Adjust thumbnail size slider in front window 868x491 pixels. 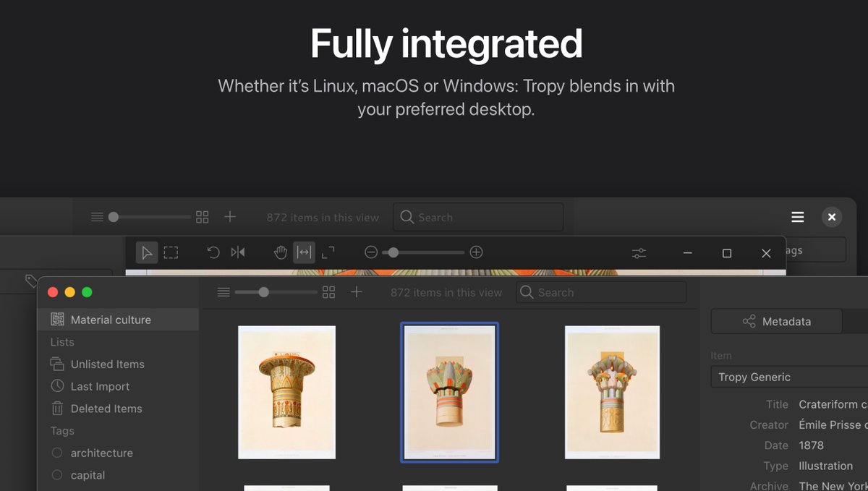point(276,292)
